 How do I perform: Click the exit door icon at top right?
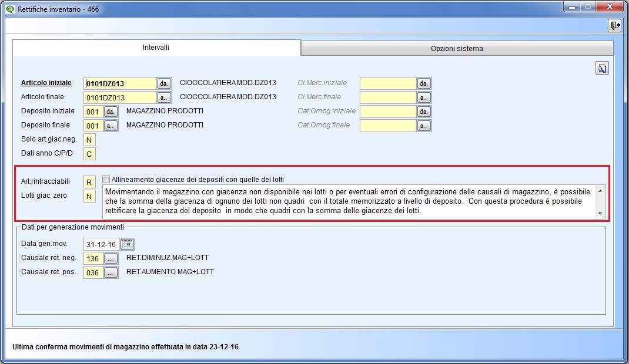click(614, 26)
